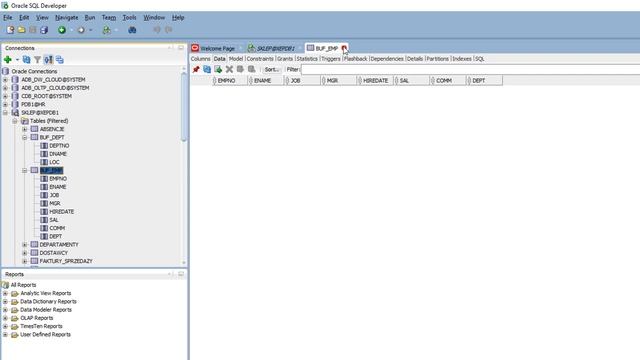Expand the DEPARTAMENTY table node
This screenshot has width=640, height=360.
click(24, 244)
